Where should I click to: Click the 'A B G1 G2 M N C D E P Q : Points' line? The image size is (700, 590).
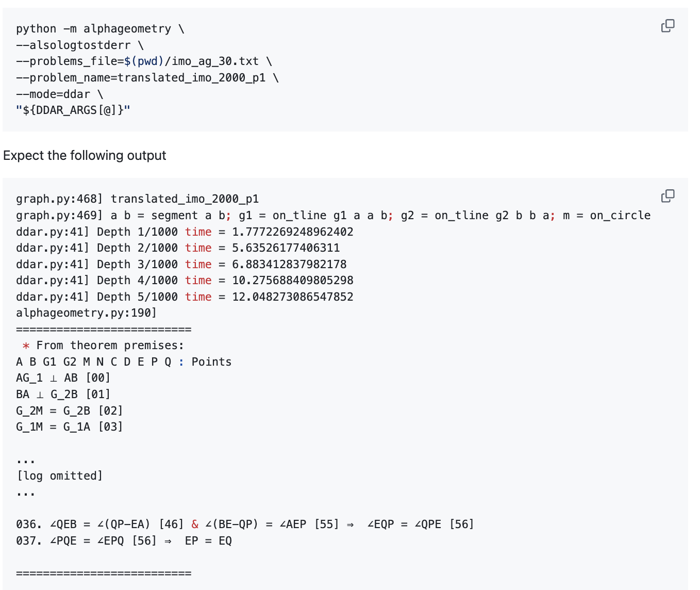pyautogui.click(x=124, y=362)
